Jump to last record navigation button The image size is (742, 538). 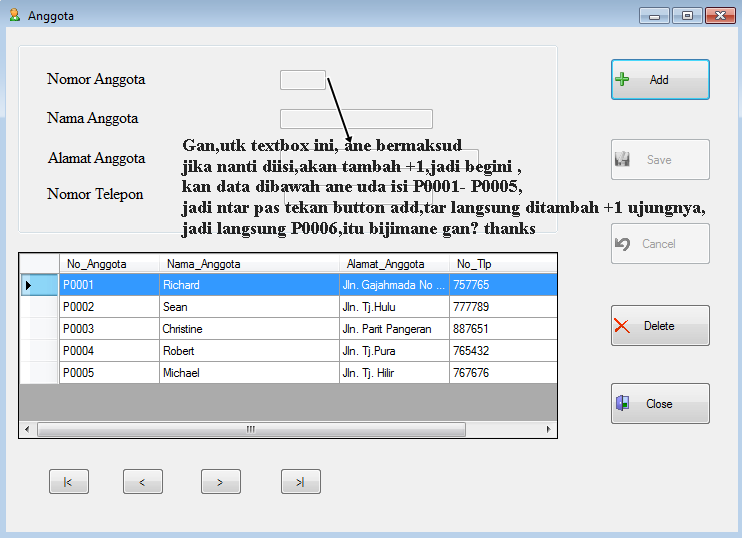(x=300, y=482)
